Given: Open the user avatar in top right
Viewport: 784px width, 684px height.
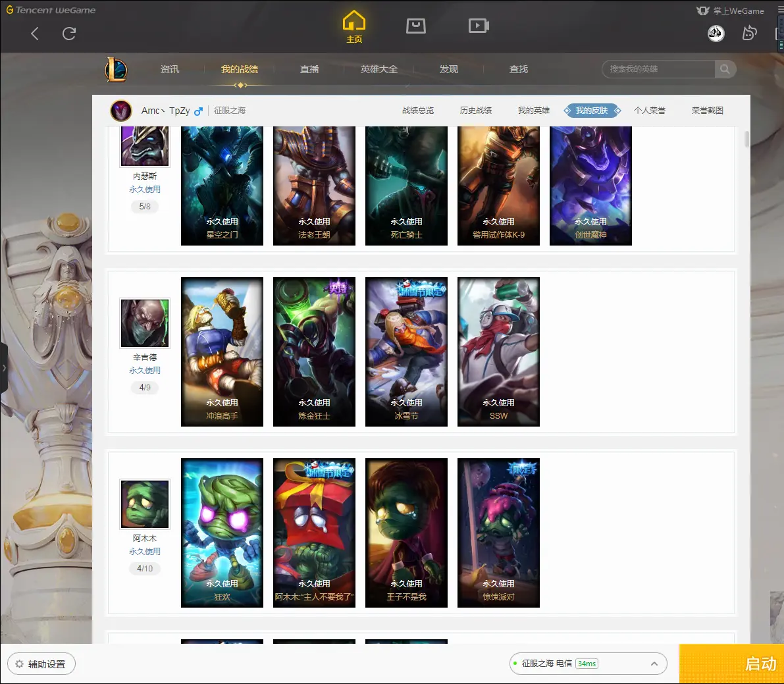Looking at the screenshot, I should [x=716, y=34].
